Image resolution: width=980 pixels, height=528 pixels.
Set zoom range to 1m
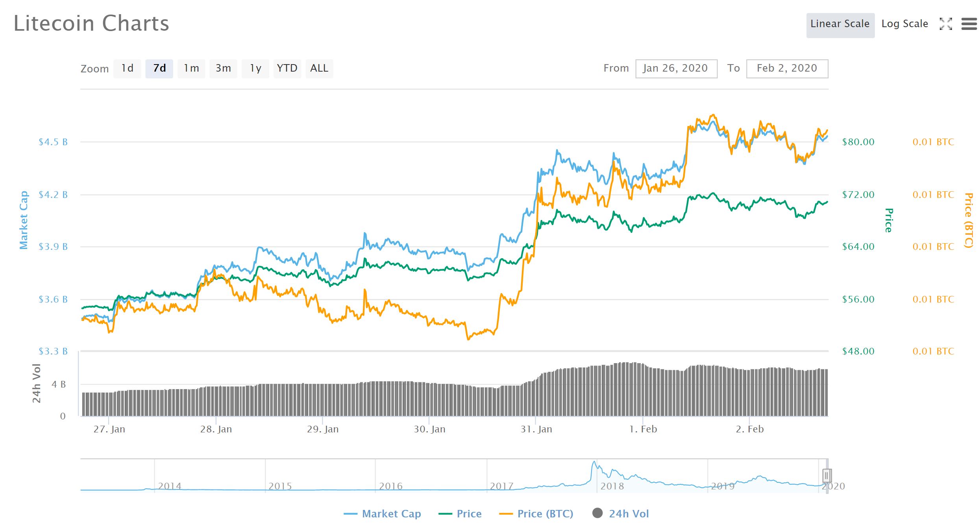[191, 68]
